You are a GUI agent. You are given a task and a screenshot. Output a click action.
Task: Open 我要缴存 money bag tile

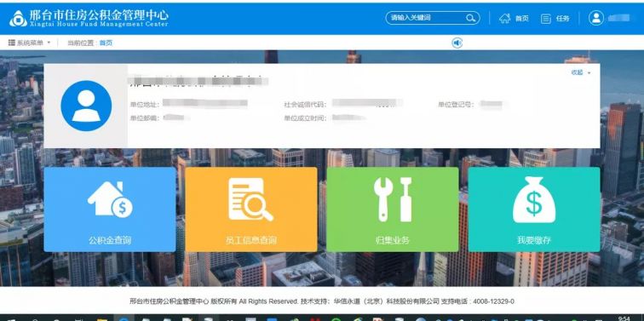[534, 209]
